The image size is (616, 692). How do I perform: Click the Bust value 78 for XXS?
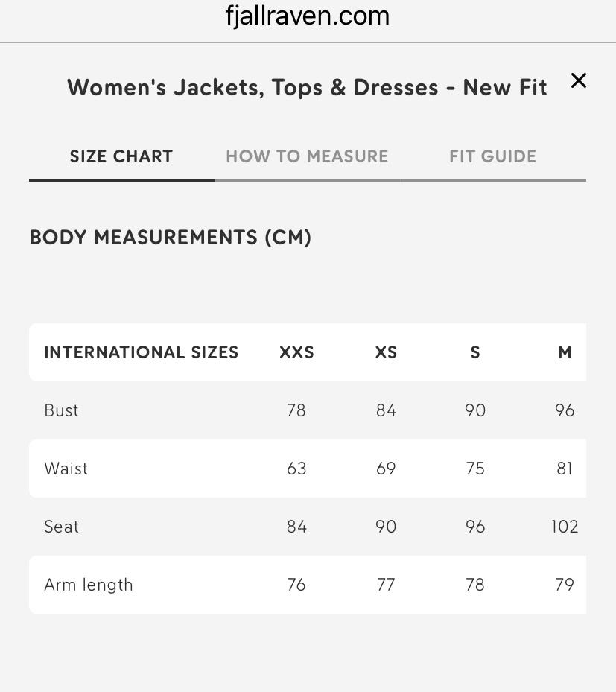coord(296,410)
